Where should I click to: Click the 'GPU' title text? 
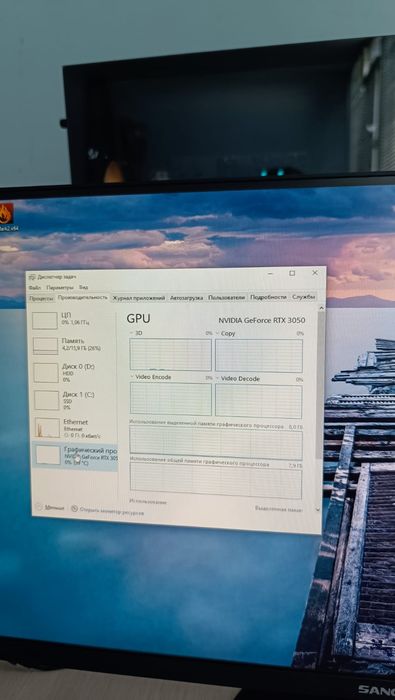138,319
